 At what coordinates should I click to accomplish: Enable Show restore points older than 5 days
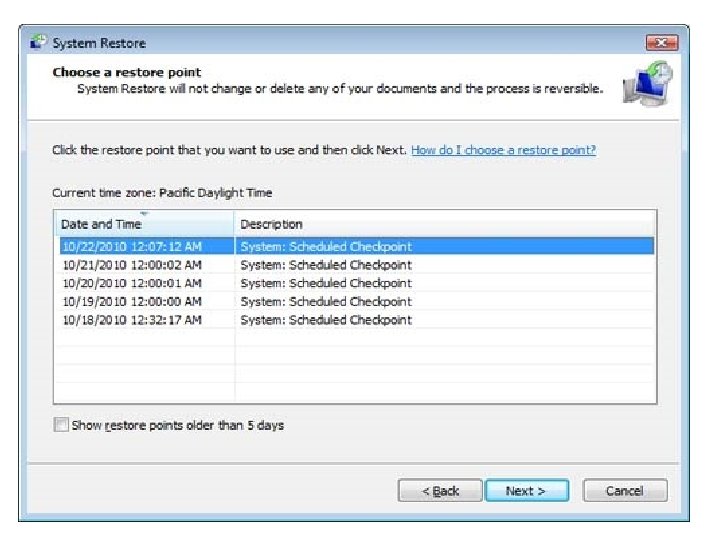(61, 425)
